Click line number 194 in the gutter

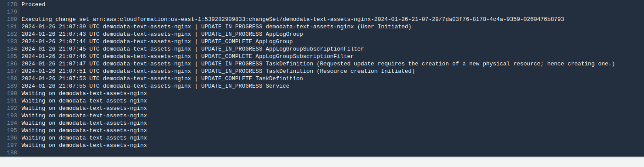click(x=13, y=123)
